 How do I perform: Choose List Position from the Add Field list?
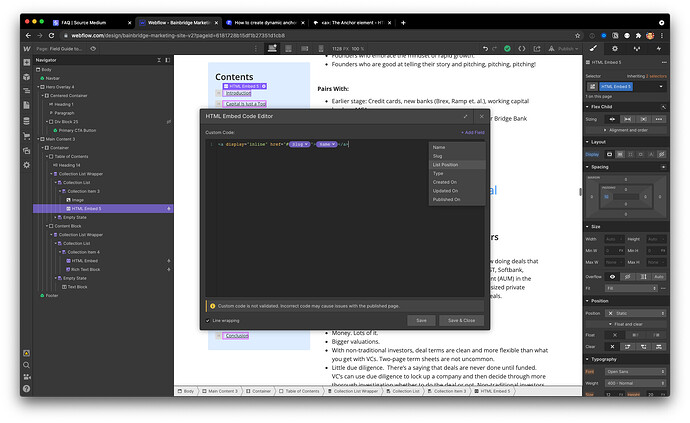coord(457,165)
